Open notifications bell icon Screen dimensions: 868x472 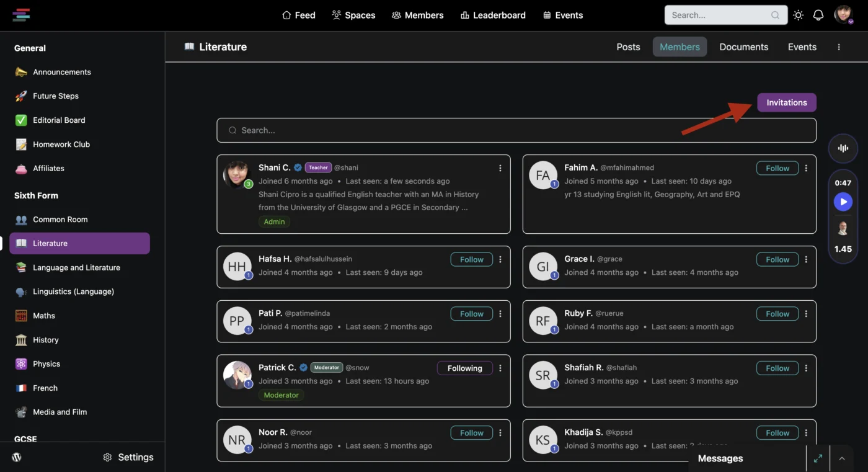[818, 16]
